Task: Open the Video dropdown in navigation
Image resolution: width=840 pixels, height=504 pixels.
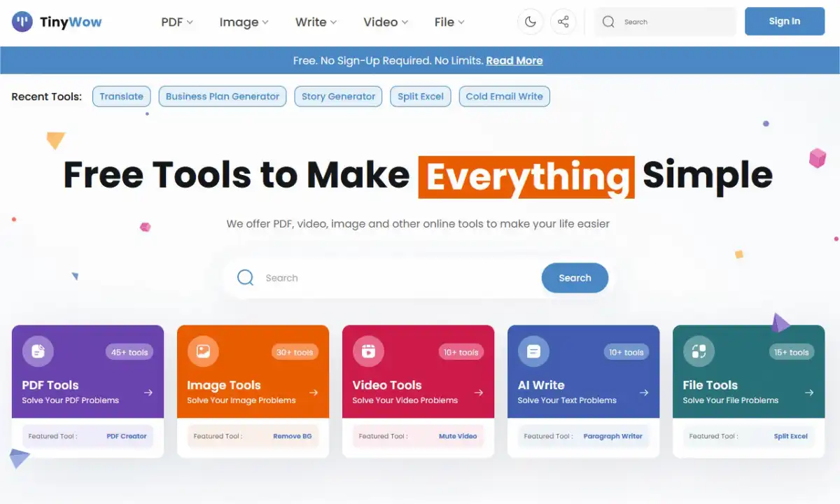Action: click(386, 22)
